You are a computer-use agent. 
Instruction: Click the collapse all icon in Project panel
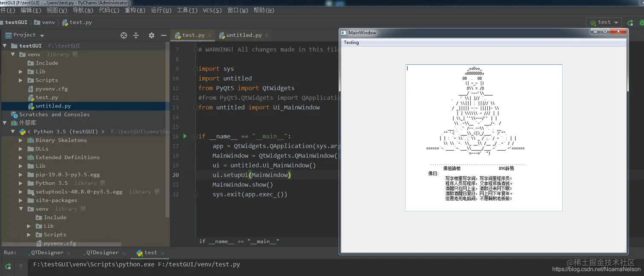(136, 35)
